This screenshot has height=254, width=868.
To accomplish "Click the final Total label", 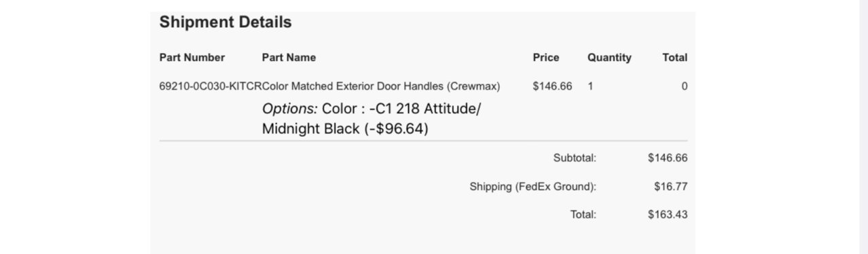I will coord(583,215).
